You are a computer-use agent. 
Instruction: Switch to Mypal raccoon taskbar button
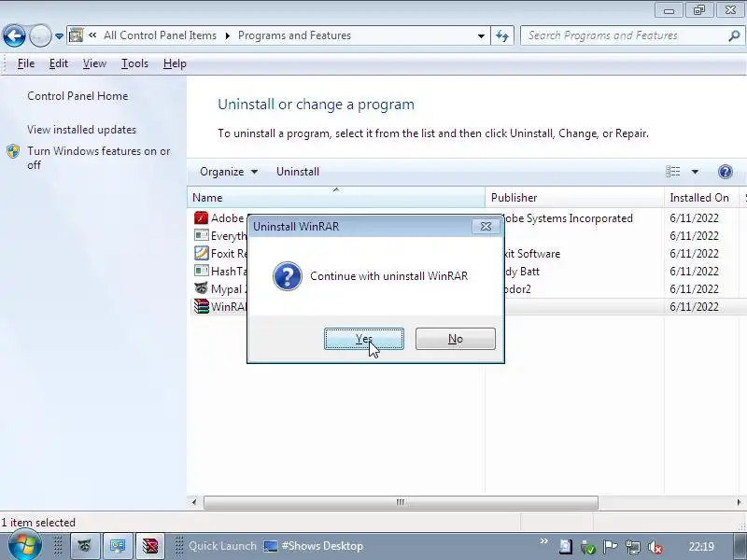point(85,546)
